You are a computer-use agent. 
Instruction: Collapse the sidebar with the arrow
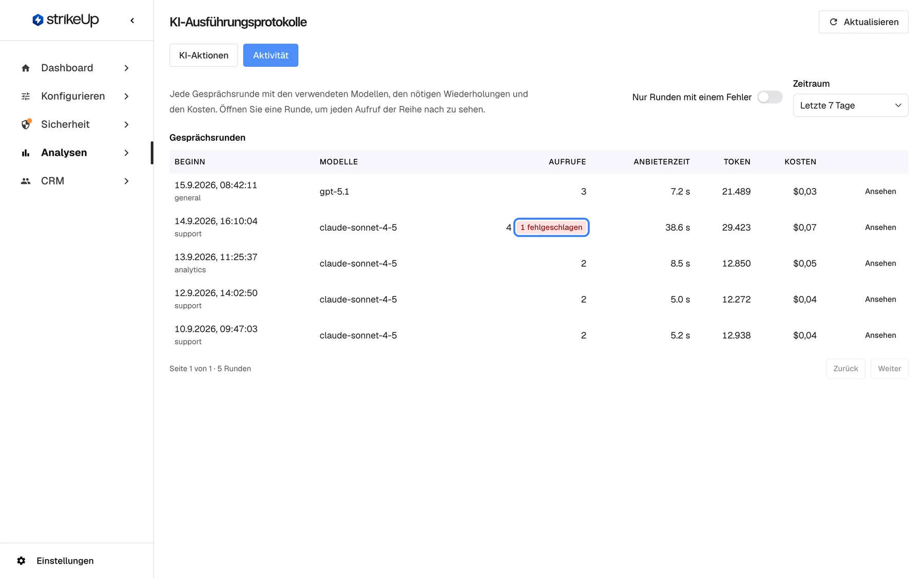132,21
